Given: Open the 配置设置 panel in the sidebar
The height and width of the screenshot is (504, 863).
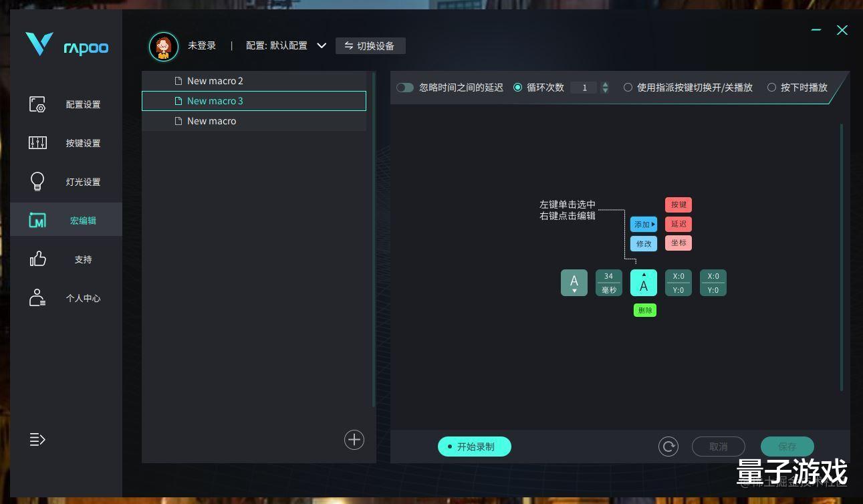Looking at the screenshot, I should point(67,104).
